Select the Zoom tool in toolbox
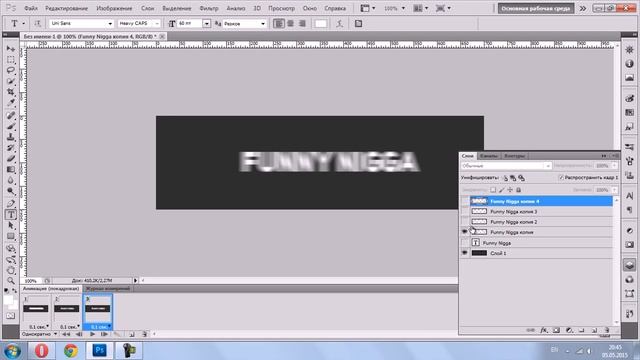This screenshot has height=360, width=640. pos(11,281)
